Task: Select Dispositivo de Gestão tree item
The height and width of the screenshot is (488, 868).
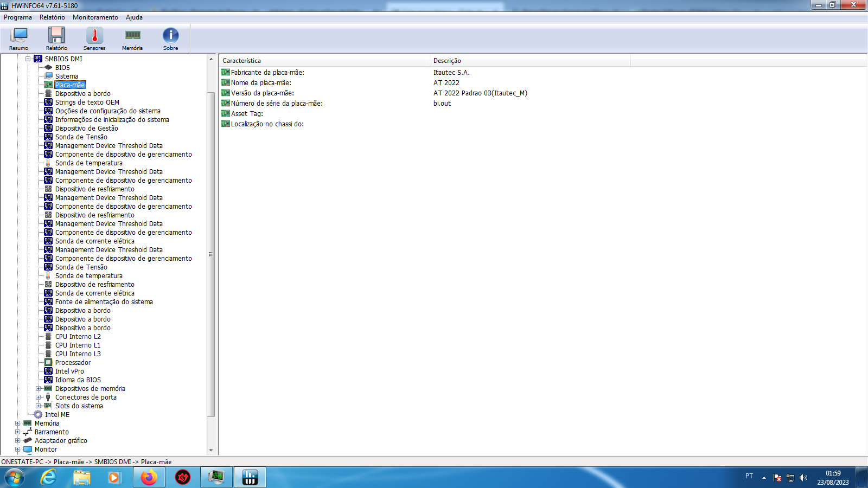Action: (87, 129)
